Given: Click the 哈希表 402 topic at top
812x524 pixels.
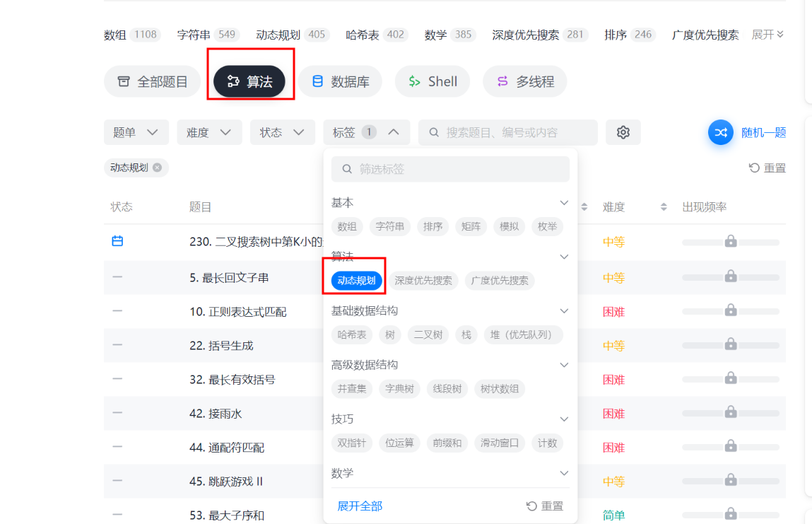Looking at the screenshot, I should 377,35.
